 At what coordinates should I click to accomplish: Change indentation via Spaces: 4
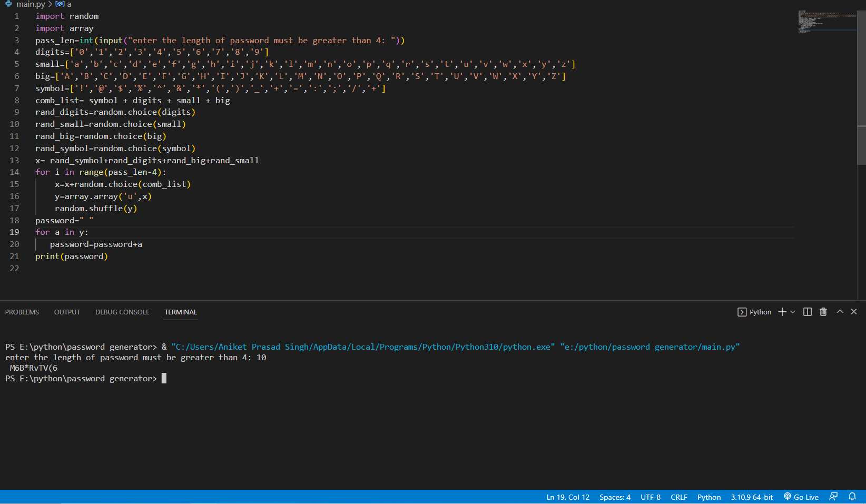(x=615, y=497)
